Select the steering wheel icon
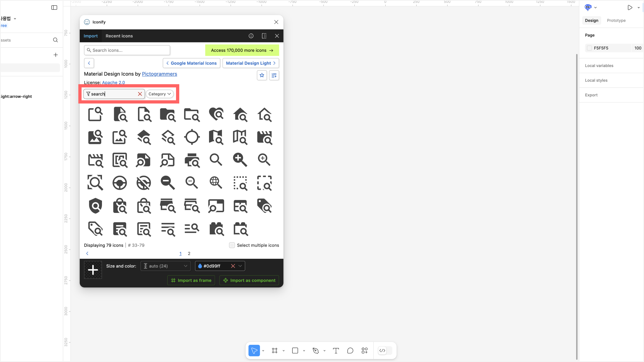The image size is (644, 362). 120,183
